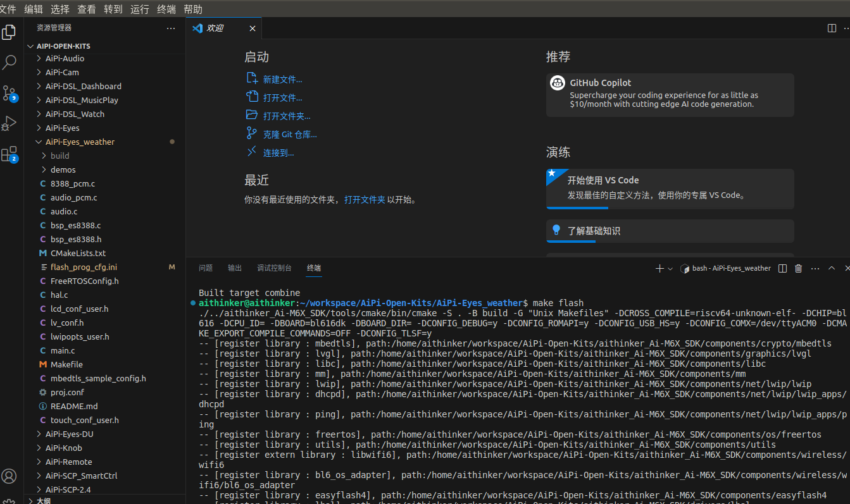Viewport: 850px width, 504px height.
Task: Click the Open File icon under Start
Action: point(252,97)
